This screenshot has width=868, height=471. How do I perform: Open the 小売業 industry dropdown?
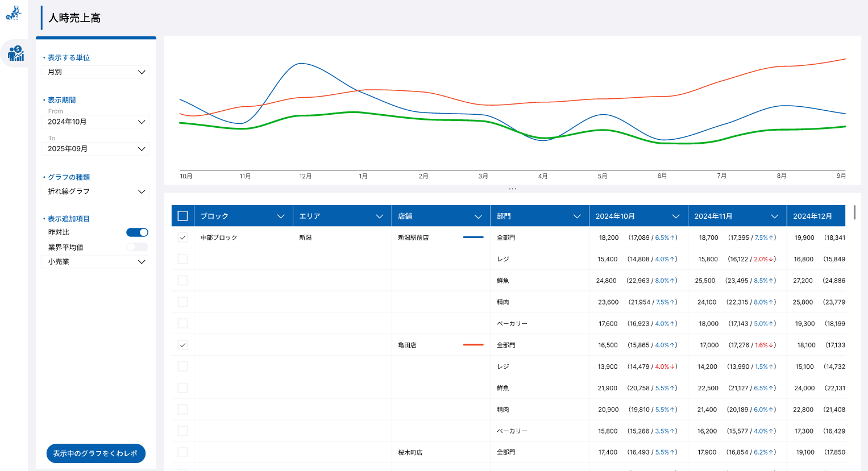(x=95, y=262)
